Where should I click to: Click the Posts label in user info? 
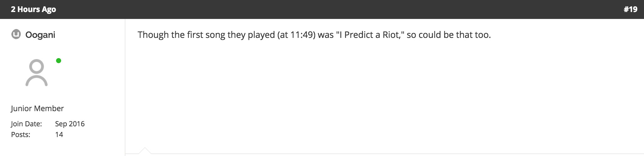click(21, 135)
